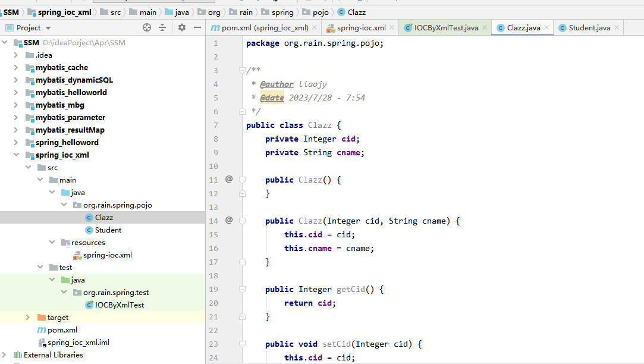Close the IOCByXmlTest.java tab
Viewport: 644px width, 364px height.
(485, 27)
